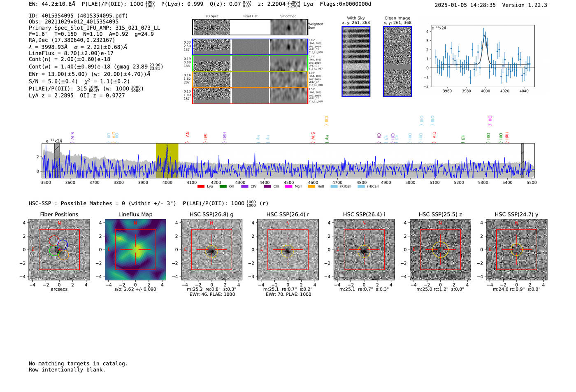Open the HSC SSP(24.7) y image
This screenshot has width=576, height=392.
click(517, 250)
